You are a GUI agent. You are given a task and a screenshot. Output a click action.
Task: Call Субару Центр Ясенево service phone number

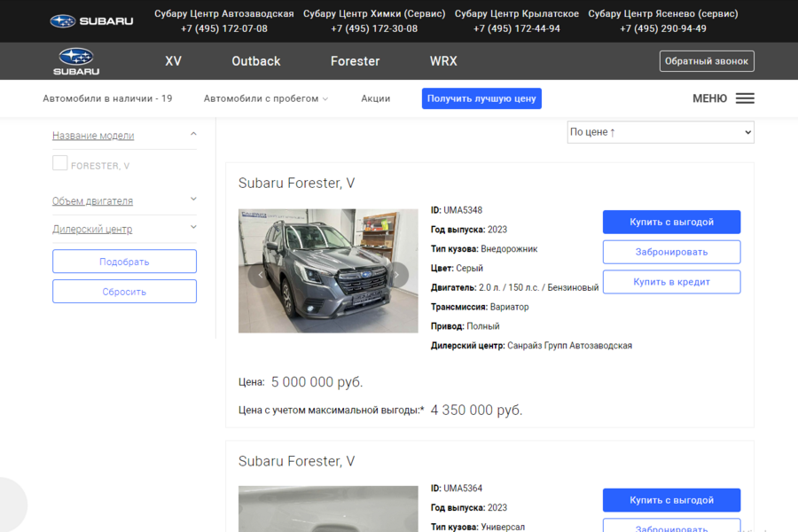pyautogui.click(x=663, y=28)
